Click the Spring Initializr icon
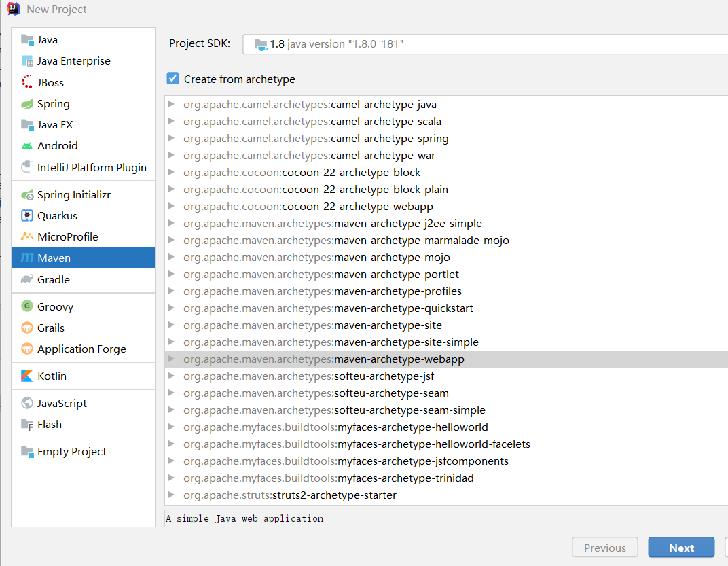The height and width of the screenshot is (566, 728). 27,195
